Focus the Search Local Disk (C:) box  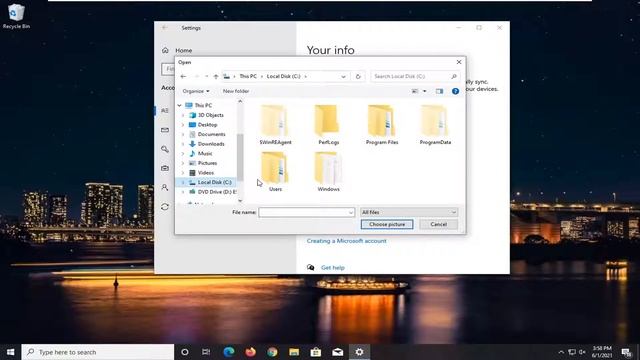point(415,76)
